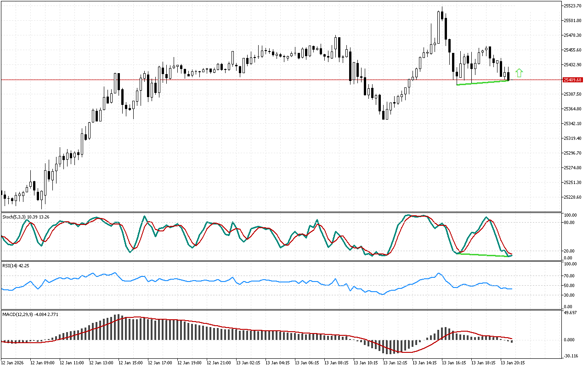Select green trendline under recent price lows

coord(482,83)
